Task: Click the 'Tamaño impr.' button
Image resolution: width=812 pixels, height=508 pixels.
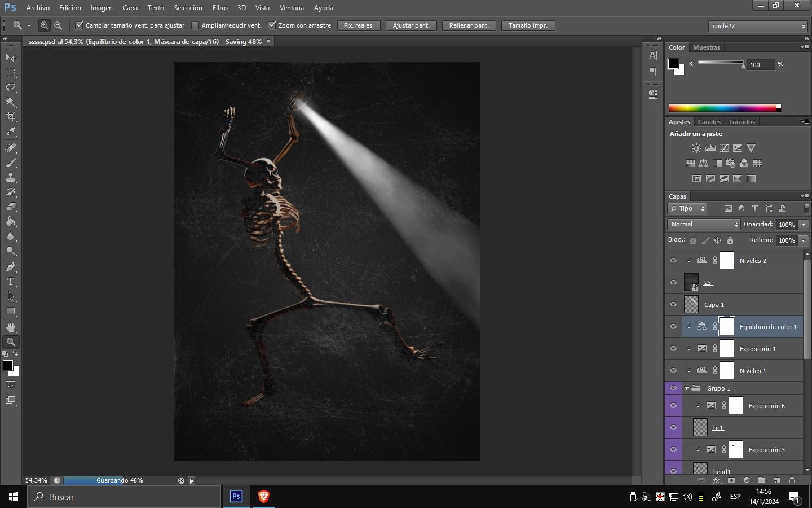Action: tap(528, 25)
